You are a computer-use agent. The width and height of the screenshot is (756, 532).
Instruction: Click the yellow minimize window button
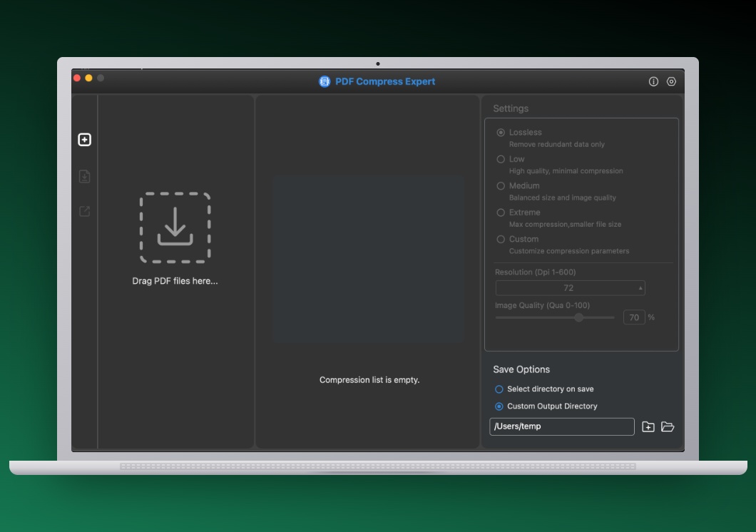[x=88, y=78]
